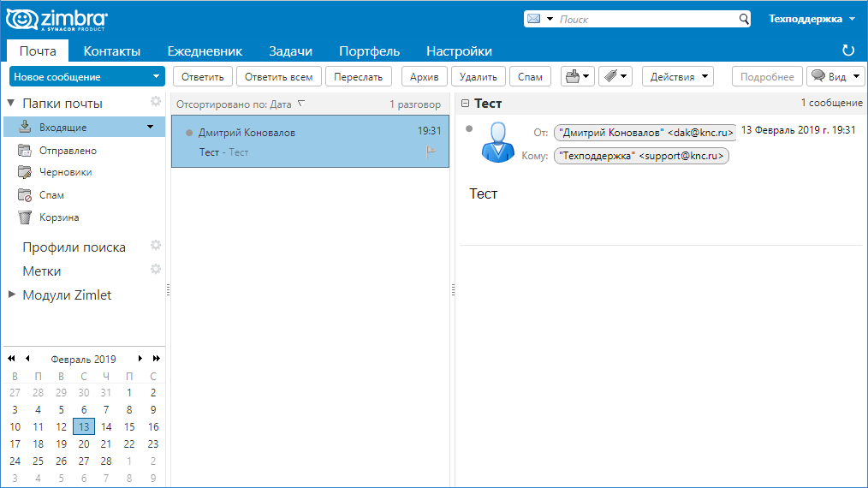Select the Дмитрий Коновалов conversation
868x488 pixels.
310,141
